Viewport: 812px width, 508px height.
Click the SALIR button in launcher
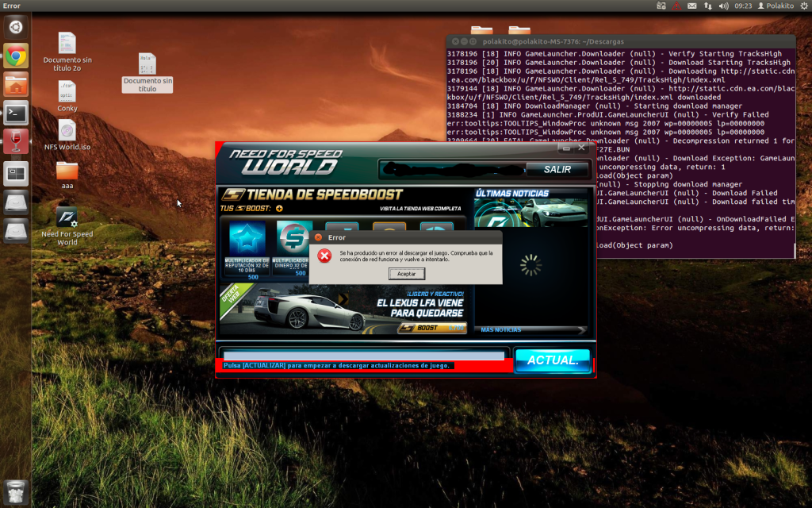557,170
